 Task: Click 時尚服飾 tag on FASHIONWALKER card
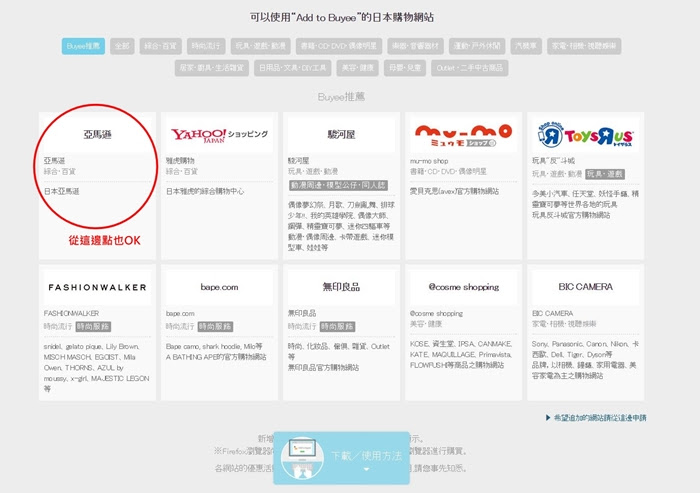[93, 327]
